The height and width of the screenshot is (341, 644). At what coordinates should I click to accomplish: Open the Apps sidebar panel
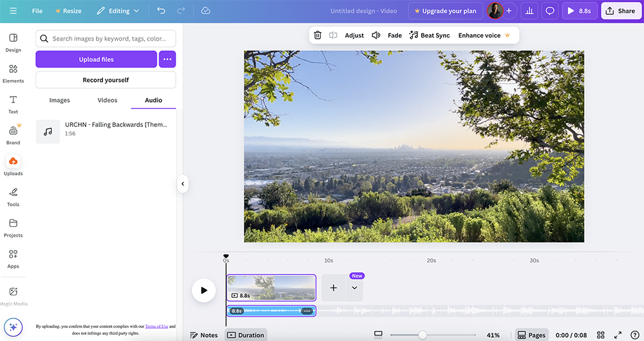(13, 258)
